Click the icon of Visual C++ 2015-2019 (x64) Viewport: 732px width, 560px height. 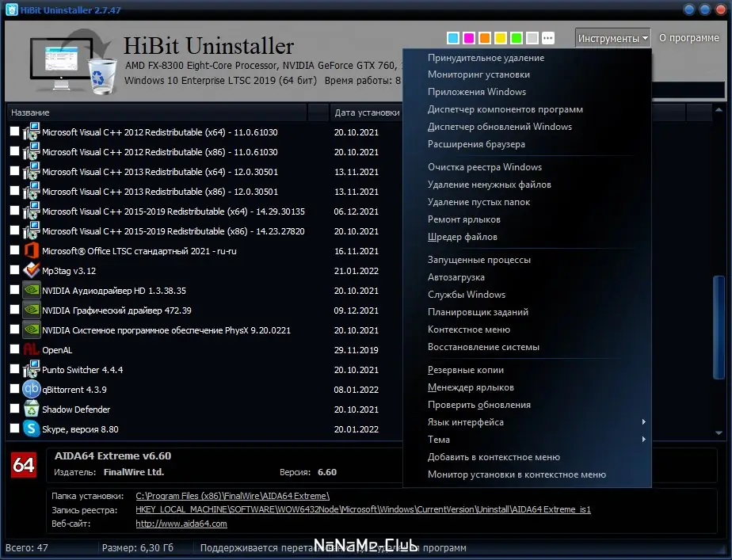point(31,211)
